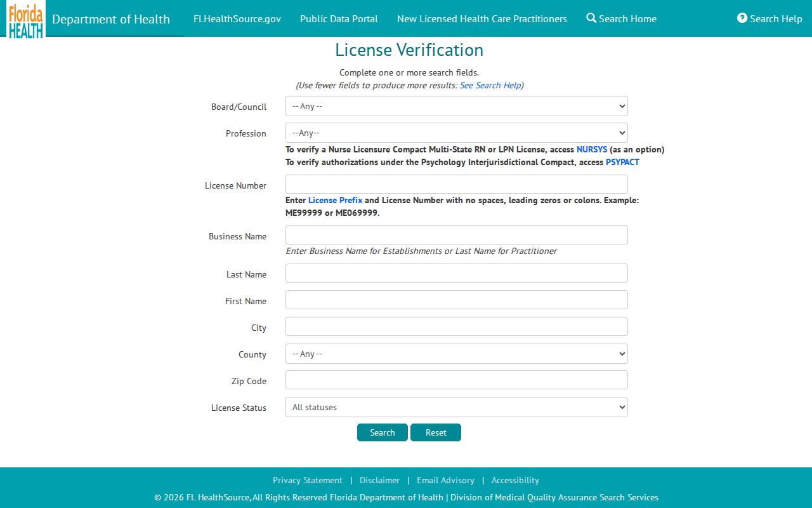
Task: Click the Search Help question mark icon
Action: click(742, 18)
